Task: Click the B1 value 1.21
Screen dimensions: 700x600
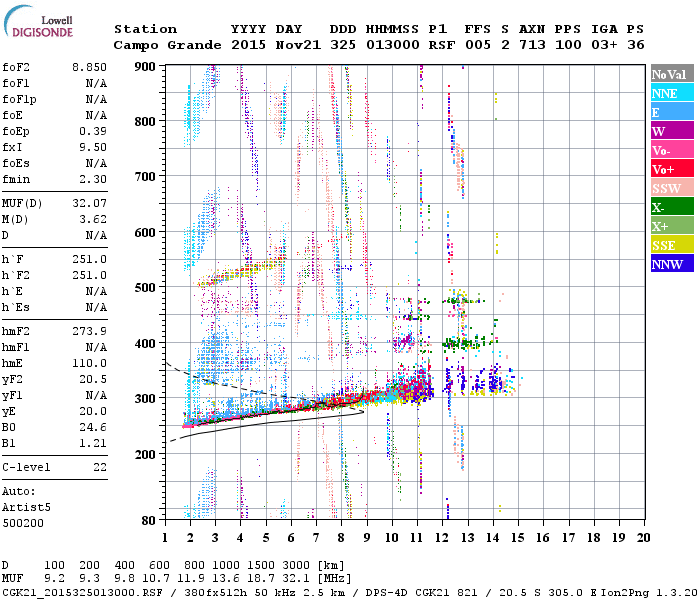Action: tap(93, 443)
